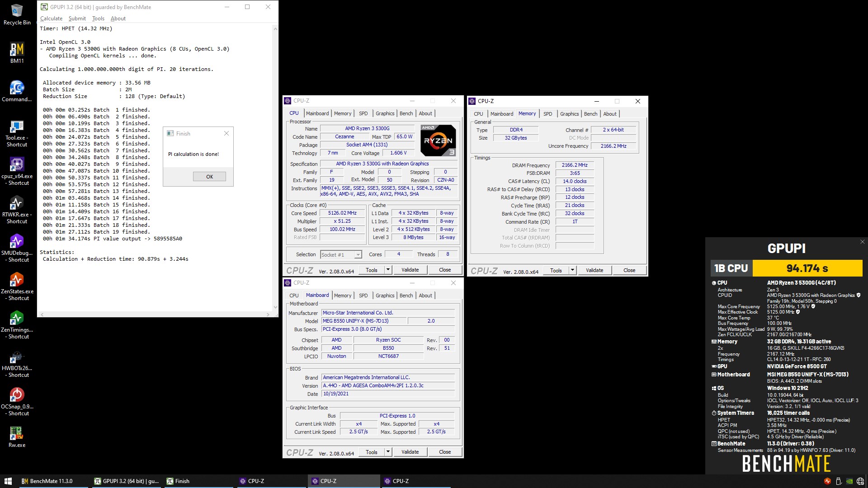Click OK in the Finish dialog
Image resolution: width=868 pixels, height=488 pixels.
[209, 177]
